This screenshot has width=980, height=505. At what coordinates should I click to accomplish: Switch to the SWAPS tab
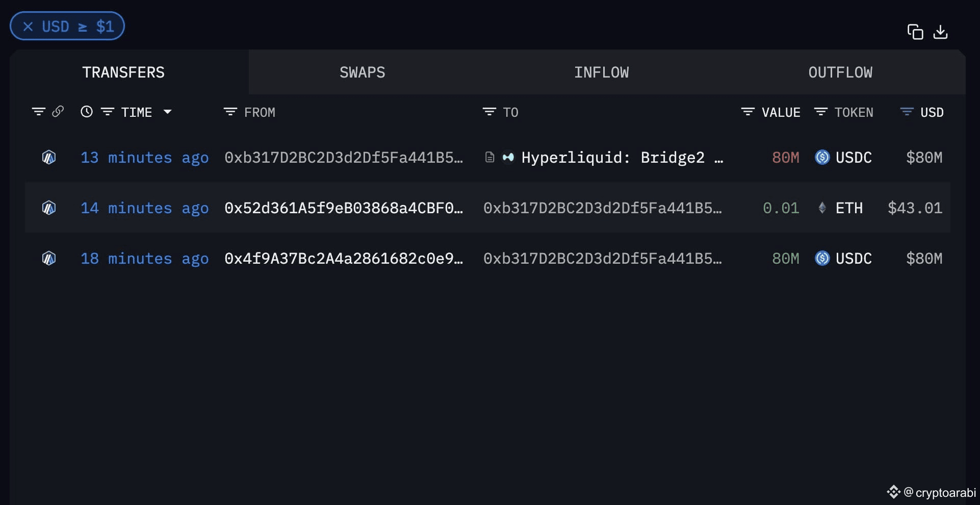coord(362,72)
